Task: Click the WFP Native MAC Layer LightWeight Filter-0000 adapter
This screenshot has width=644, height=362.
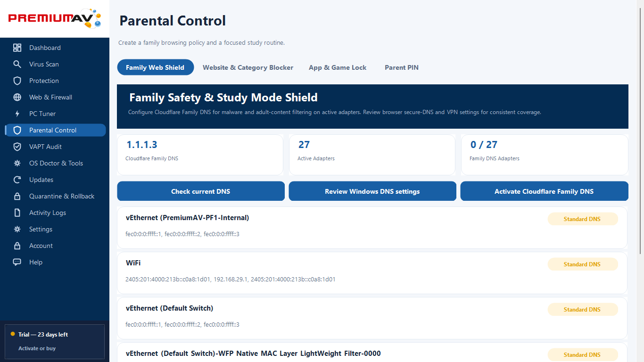Action: 253,354
